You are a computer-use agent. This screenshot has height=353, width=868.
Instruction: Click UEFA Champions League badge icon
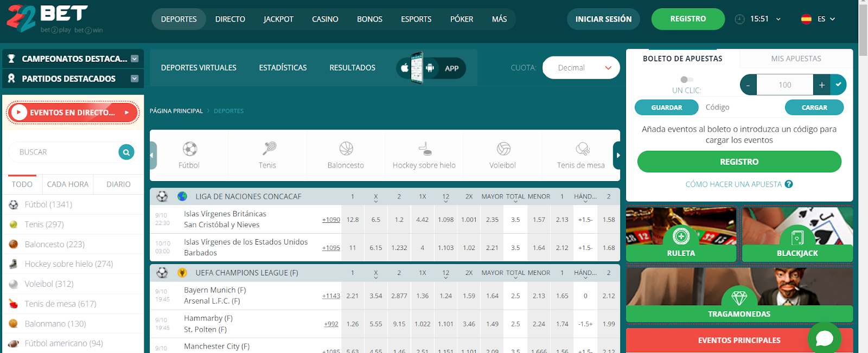[182, 273]
